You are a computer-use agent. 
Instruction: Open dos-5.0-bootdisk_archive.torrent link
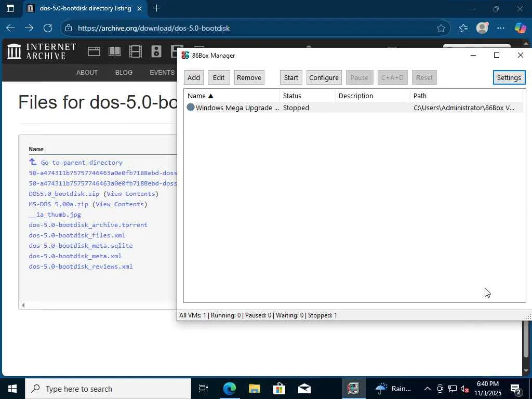tap(88, 225)
